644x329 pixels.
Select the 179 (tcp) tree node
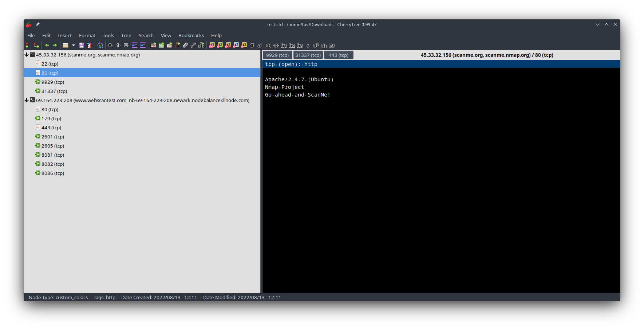click(142, 118)
